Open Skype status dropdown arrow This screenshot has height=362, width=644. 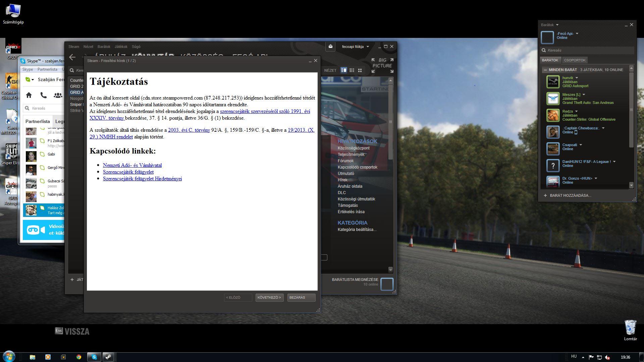pyautogui.click(x=33, y=80)
